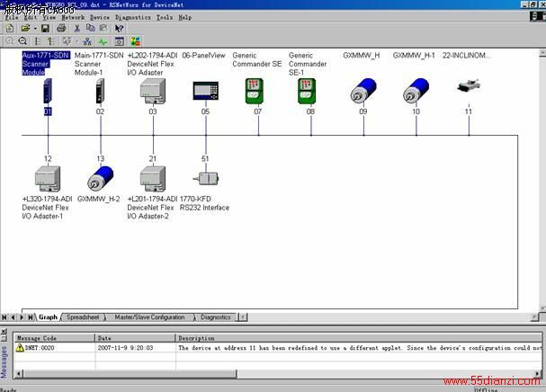Select the 1770-KFD RS232 Interface at node 51
The image size is (546, 392).
click(x=206, y=179)
